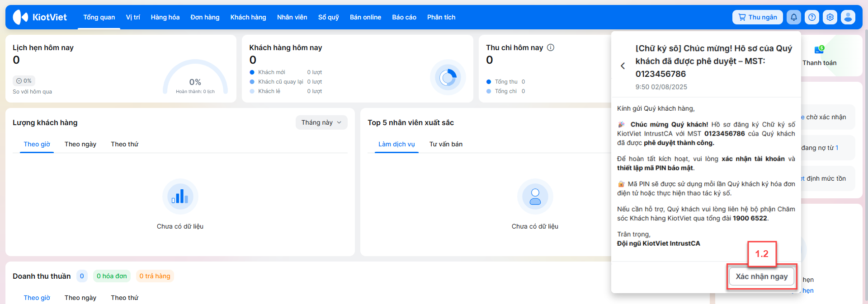Click the KiotViet logo

pyautogui.click(x=40, y=17)
